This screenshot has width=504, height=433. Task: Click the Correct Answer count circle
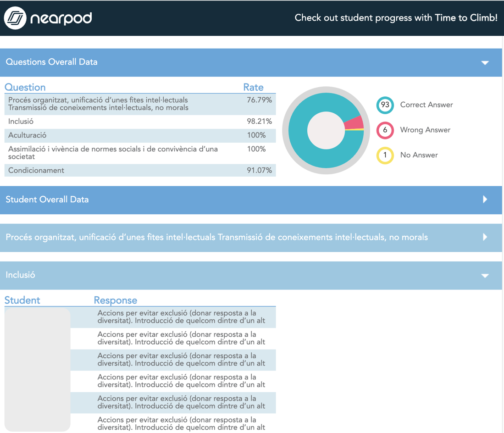point(385,105)
